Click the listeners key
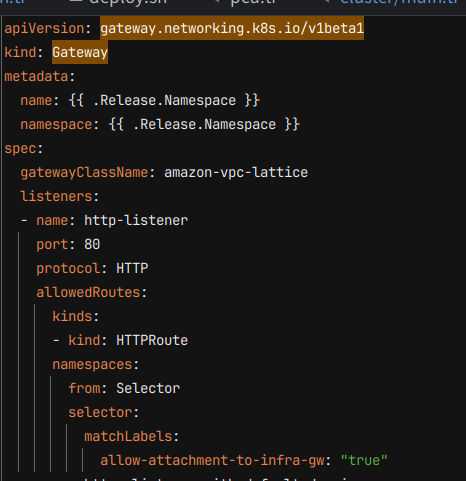466x481 pixels. coord(56,196)
